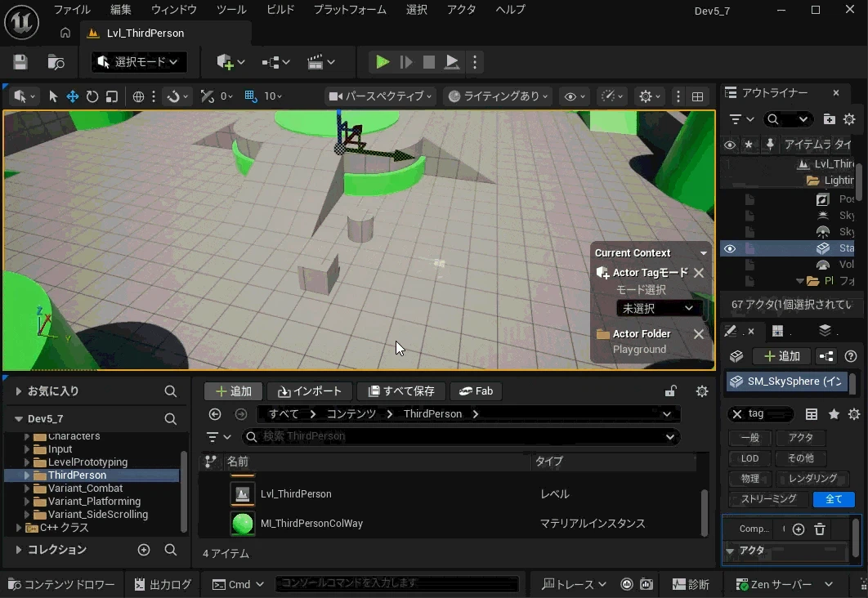Open the ファイル menu
Image resolution: width=868 pixels, height=598 pixels.
tap(72, 10)
